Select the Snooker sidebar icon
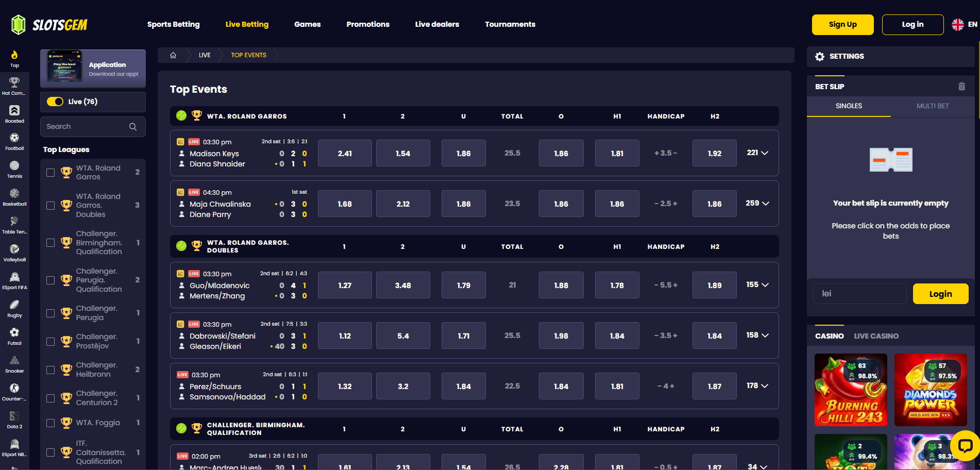 (14, 360)
